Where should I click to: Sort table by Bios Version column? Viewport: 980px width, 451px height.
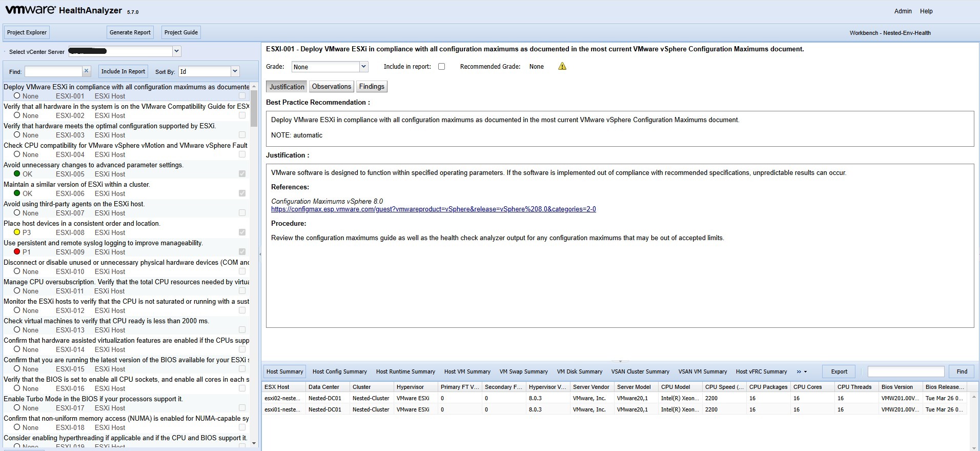900,387
